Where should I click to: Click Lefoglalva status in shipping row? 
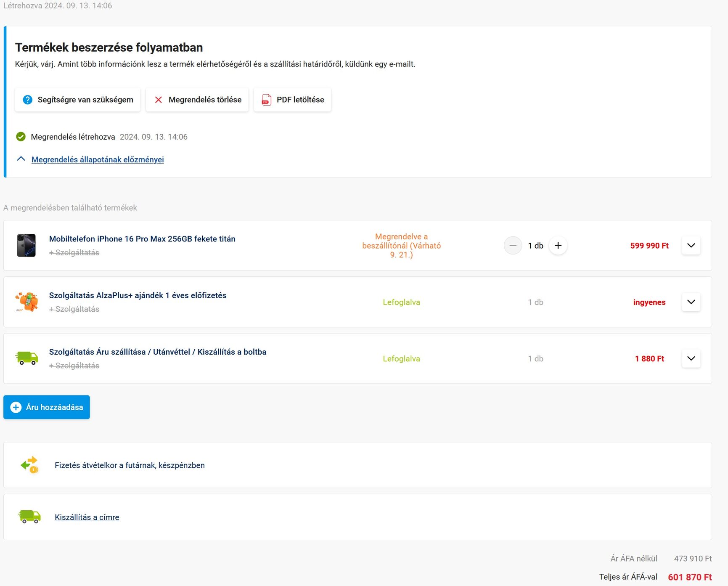[x=402, y=359]
